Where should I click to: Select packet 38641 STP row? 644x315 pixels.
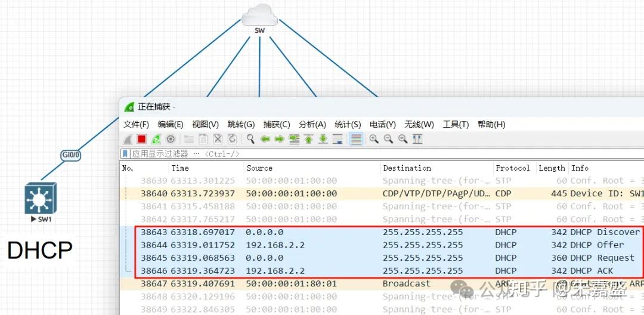click(x=382, y=206)
